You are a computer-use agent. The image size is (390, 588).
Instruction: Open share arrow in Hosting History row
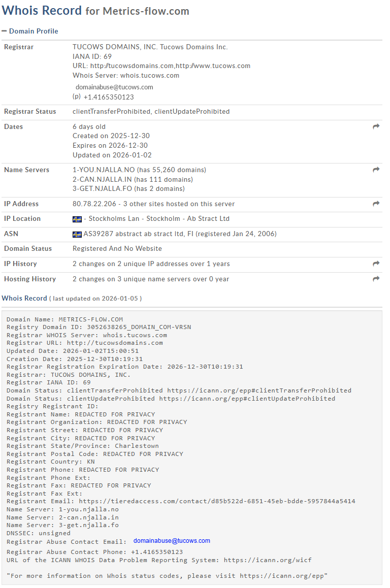pyautogui.click(x=376, y=279)
